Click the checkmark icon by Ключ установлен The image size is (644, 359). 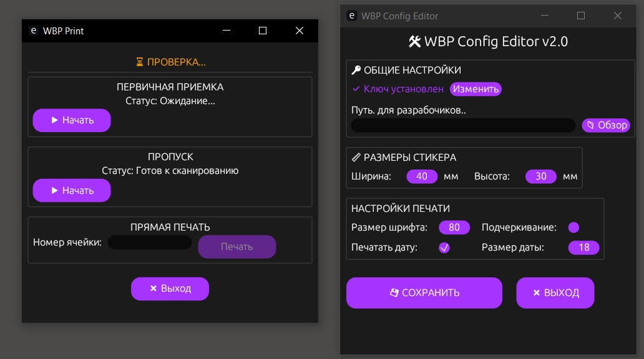[x=356, y=89]
